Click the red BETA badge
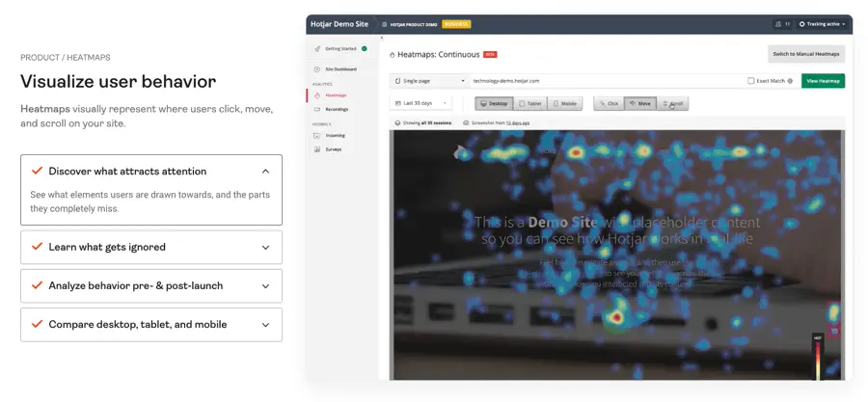Viewport: 868px width, 402px height. 490,55
